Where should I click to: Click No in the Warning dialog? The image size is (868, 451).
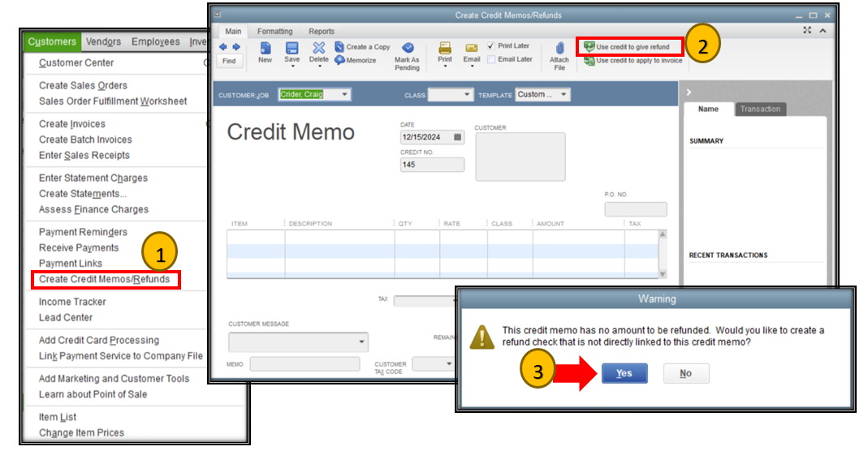pos(686,374)
